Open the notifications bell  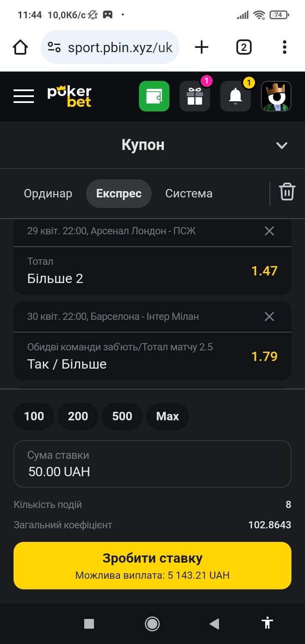click(236, 96)
